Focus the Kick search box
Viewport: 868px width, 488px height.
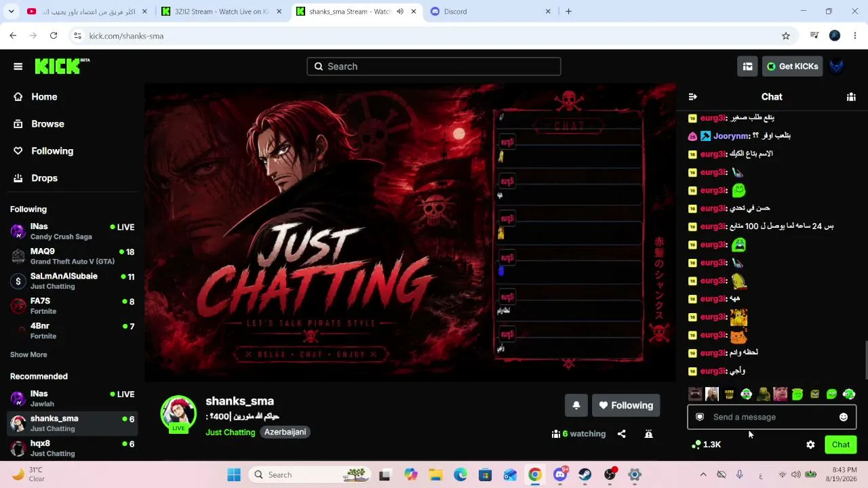point(434,66)
